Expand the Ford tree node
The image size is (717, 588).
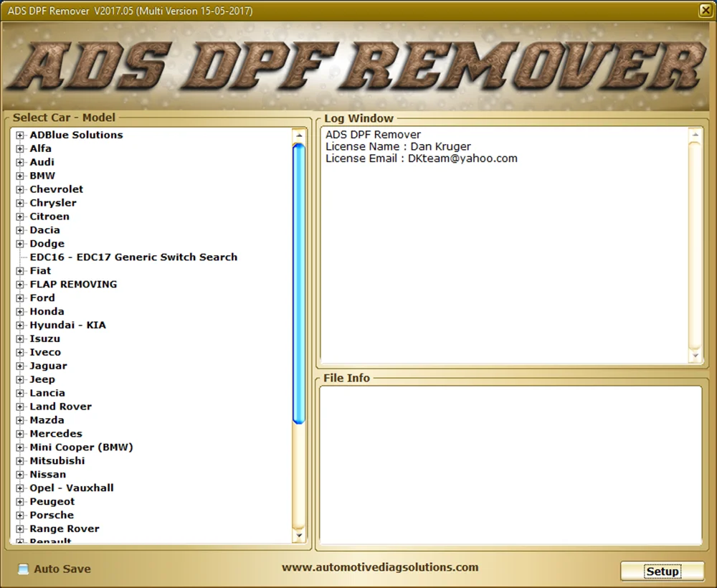pos(19,298)
